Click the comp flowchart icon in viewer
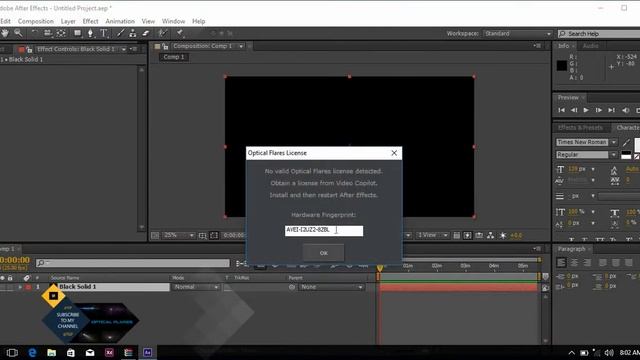The width and height of the screenshot is (640, 360). click(490, 236)
